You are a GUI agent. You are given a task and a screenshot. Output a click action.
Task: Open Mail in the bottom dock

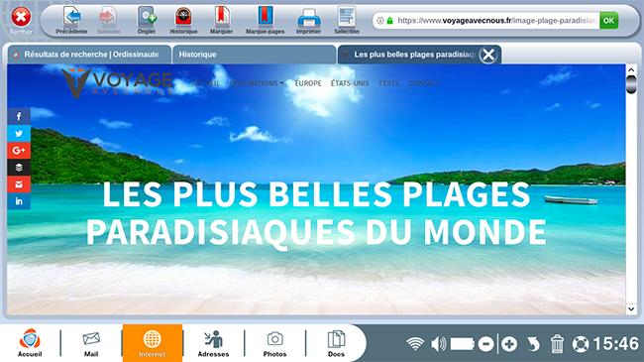point(91,343)
